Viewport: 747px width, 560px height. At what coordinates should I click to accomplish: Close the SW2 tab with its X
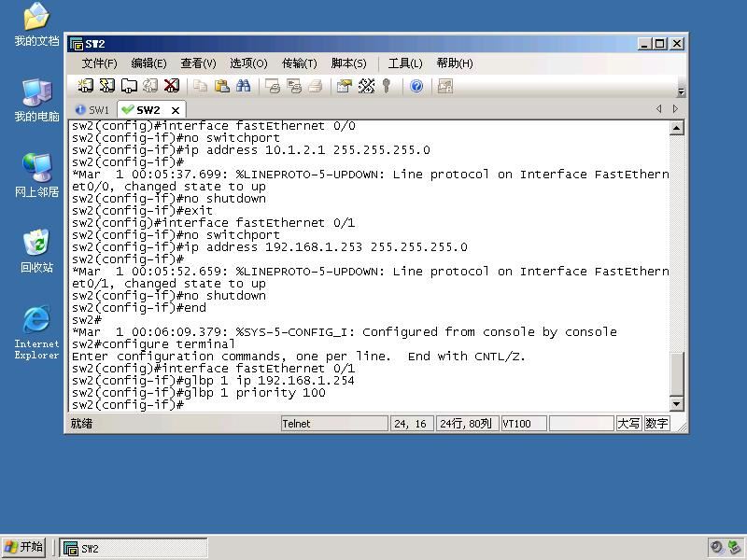[176, 110]
